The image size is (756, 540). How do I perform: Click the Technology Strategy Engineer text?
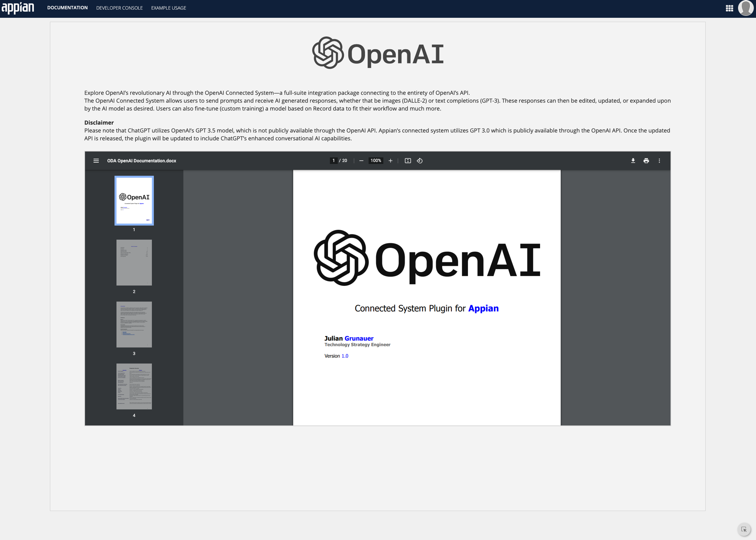[x=358, y=345]
